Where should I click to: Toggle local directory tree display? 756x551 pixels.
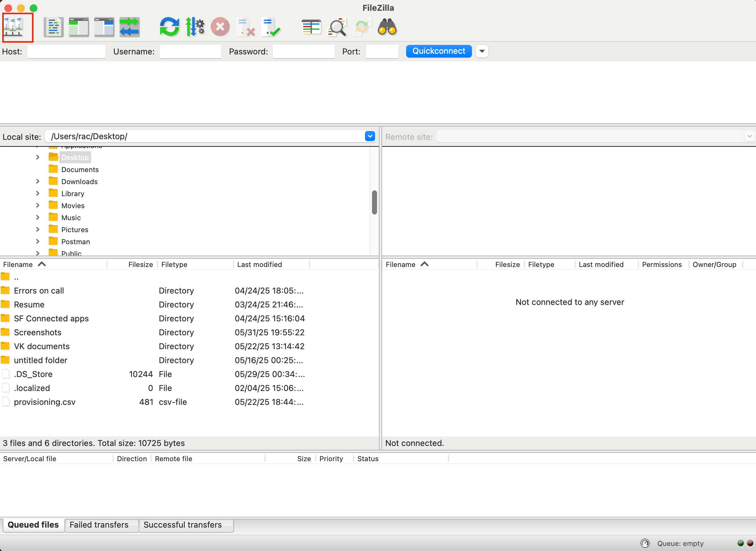79,27
